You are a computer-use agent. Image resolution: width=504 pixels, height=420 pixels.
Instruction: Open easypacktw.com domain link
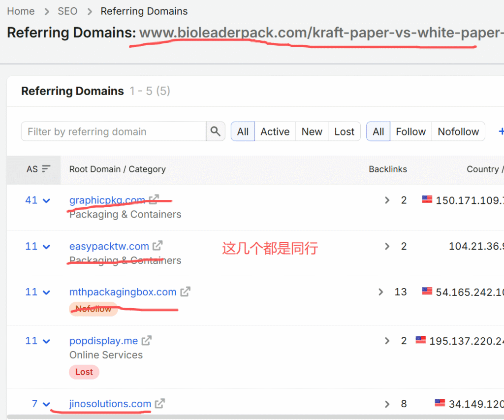[x=109, y=246]
